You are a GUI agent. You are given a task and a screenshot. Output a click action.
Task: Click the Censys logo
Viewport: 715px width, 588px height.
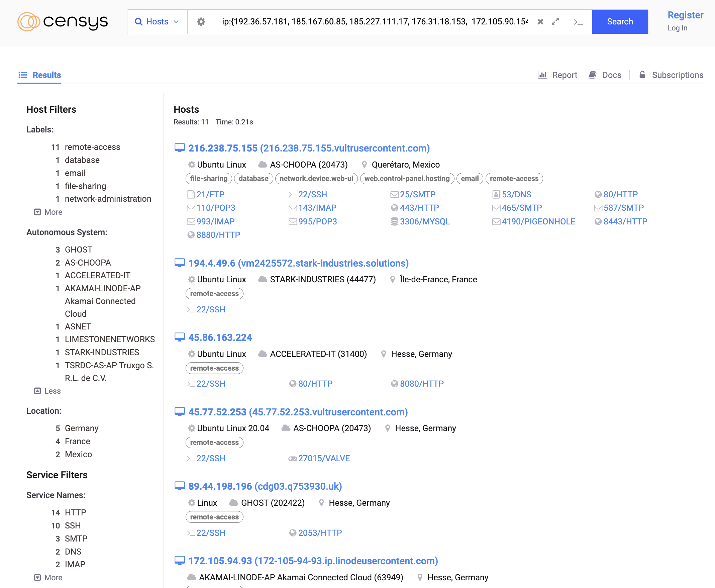coord(63,22)
